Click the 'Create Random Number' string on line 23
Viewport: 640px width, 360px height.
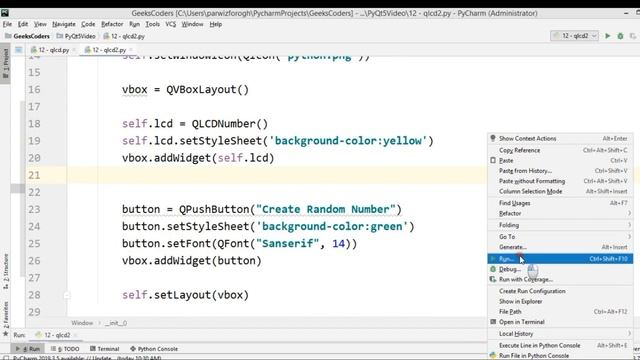[326, 209]
